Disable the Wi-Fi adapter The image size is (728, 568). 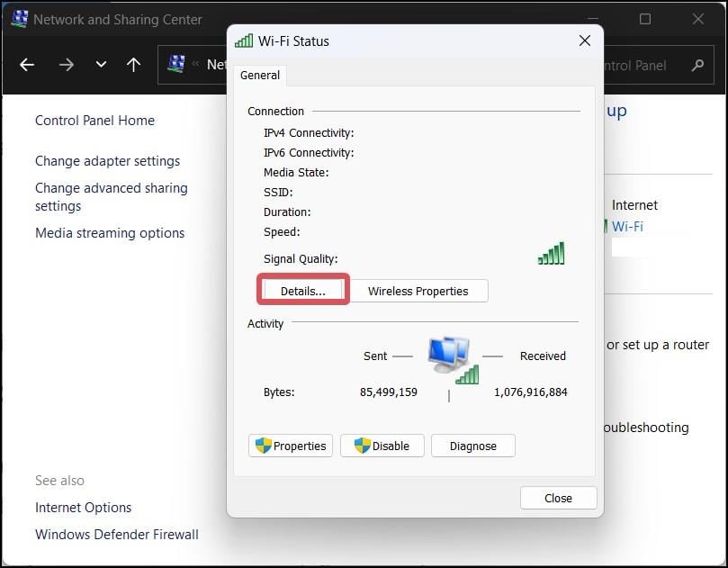coord(382,446)
